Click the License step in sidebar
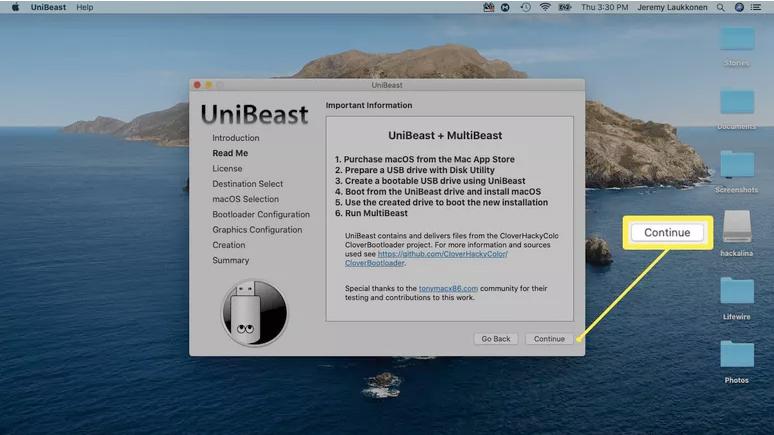This screenshot has width=774, height=435. click(x=227, y=168)
